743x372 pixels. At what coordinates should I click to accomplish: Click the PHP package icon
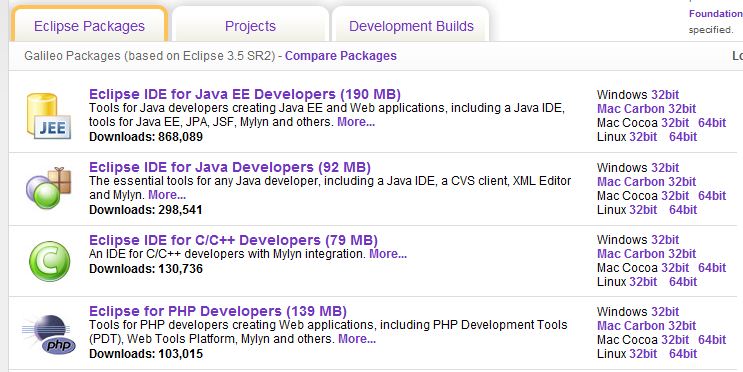coord(49,335)
